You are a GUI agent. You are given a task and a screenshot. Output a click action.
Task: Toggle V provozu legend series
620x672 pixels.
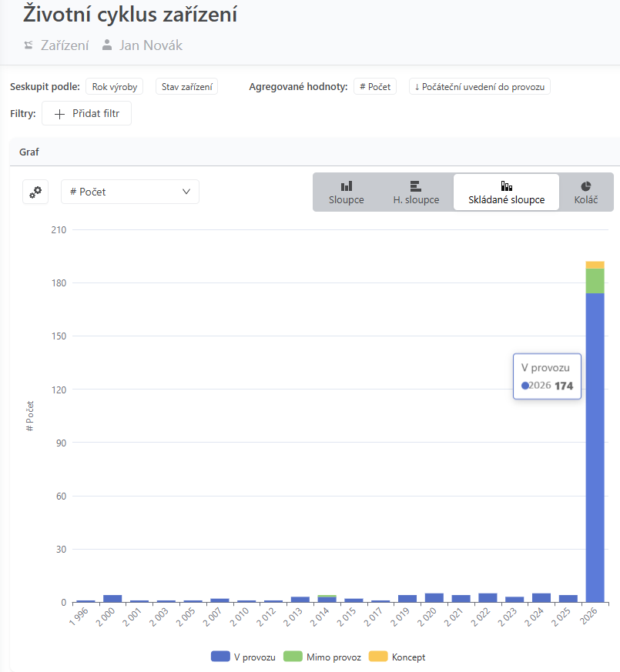[243, 657]
